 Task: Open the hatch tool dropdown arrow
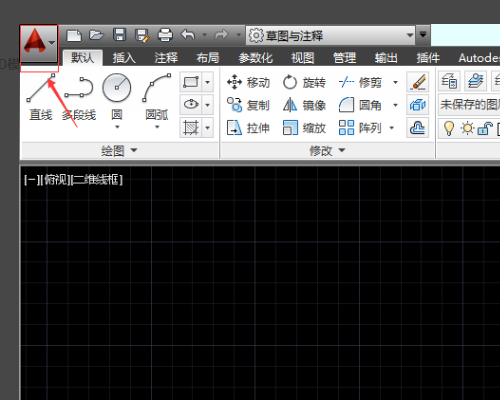pyautogui.click(x=208, y=127)
